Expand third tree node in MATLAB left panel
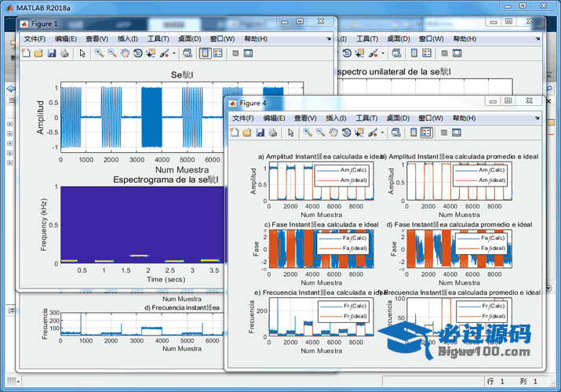561x392 pixels. (x=9, y=143)
